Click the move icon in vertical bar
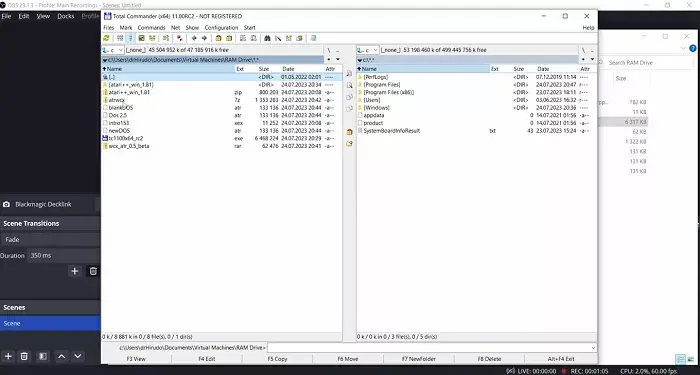 coord(349,108)
